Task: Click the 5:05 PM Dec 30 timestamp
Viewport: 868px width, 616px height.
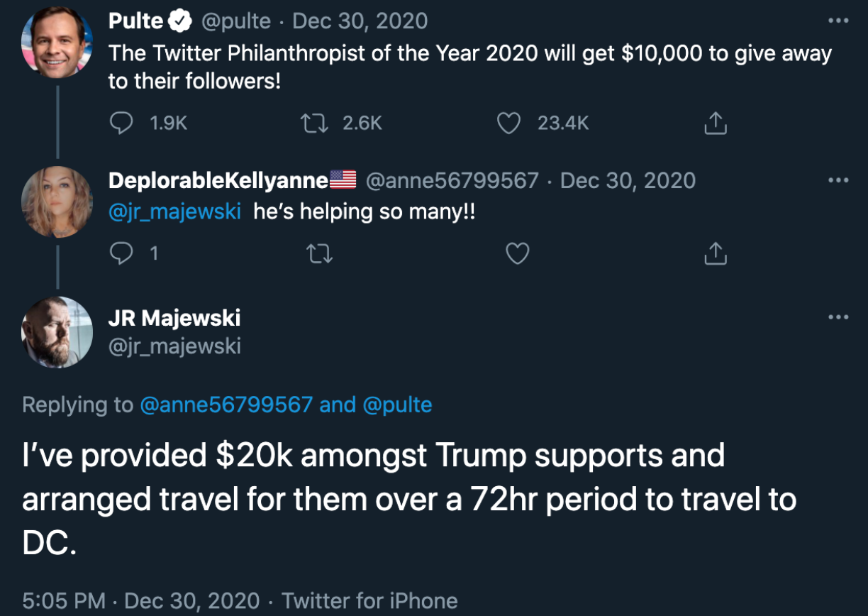Action: [x=140, y=601]
